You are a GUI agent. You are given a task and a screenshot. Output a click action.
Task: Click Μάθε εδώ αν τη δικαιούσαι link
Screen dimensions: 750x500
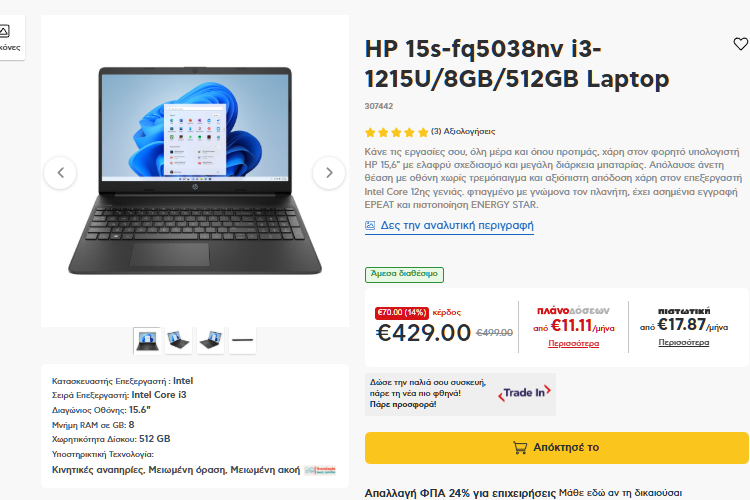click(620, 493)
